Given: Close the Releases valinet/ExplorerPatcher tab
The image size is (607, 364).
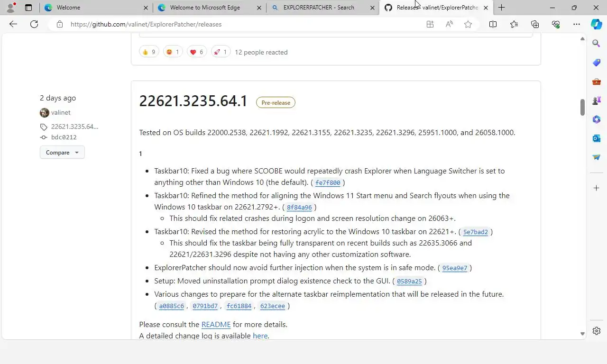Looking at the screenshot, I should tap(486, 8).
